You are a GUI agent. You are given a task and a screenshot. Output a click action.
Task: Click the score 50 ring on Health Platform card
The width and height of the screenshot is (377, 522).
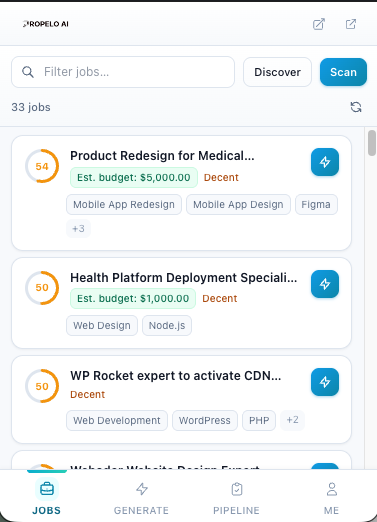42,288
